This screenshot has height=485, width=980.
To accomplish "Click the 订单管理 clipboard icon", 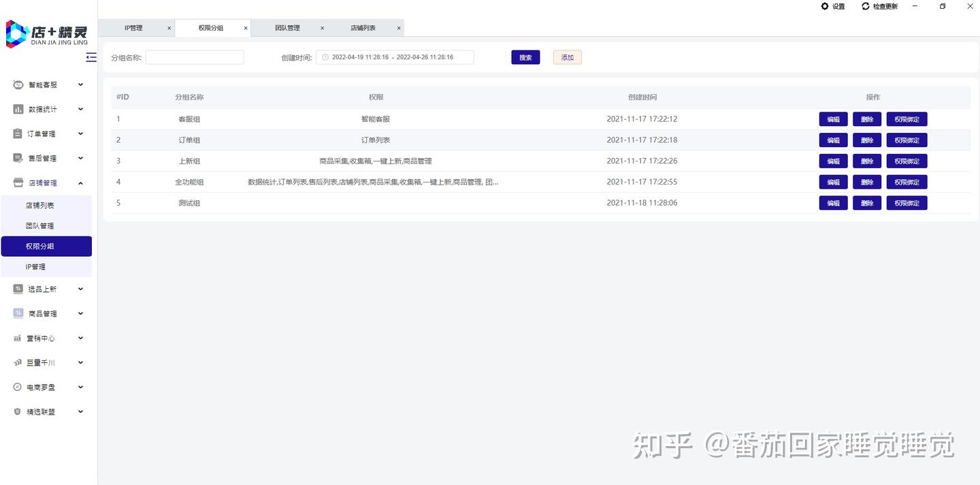I will tap(18, 134).
